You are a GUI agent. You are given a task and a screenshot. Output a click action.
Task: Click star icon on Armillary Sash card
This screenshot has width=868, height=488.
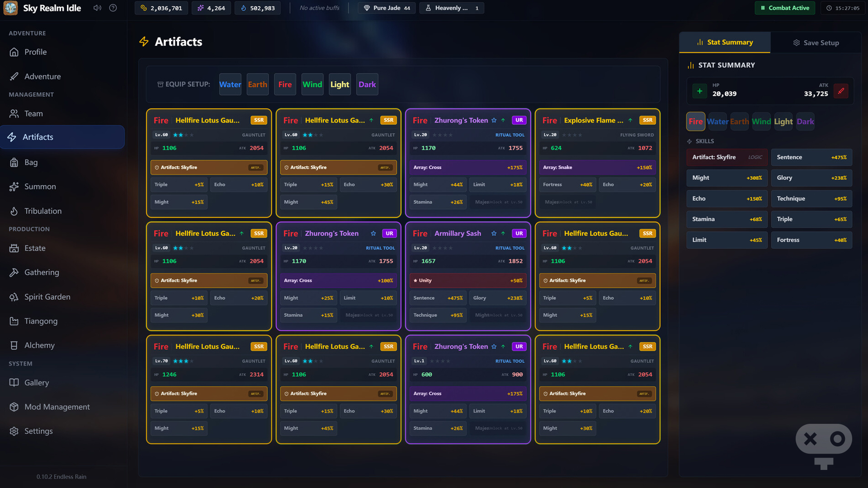click(494, 233)
